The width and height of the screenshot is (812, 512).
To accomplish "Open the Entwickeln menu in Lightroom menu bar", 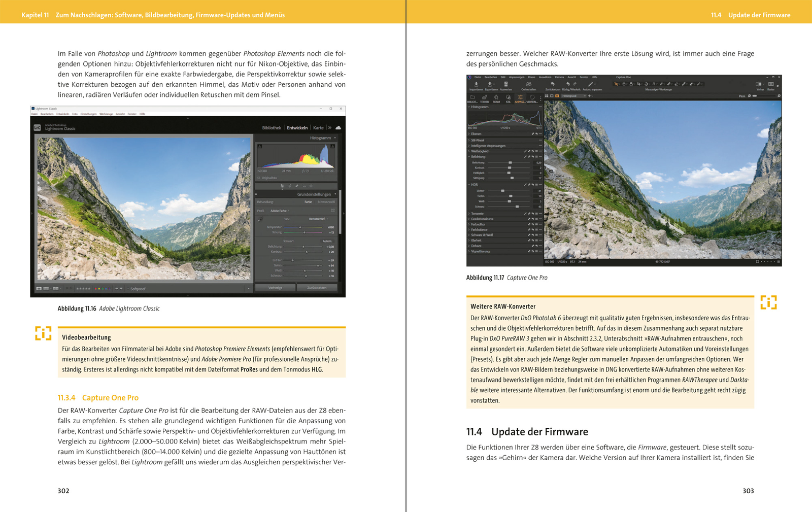I will pyautogui.click(x=62, y=114).
